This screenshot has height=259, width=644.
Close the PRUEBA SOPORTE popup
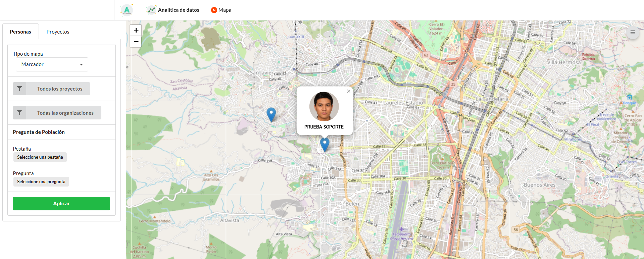click(348, 91)
